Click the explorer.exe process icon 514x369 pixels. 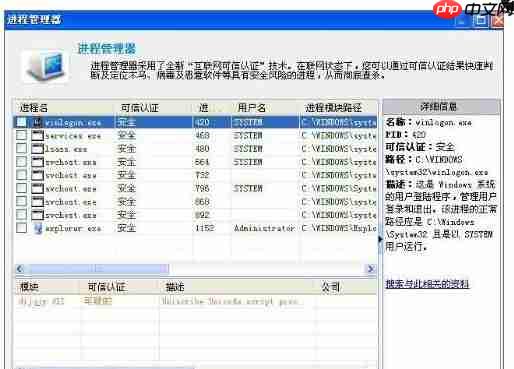(38, 228)
